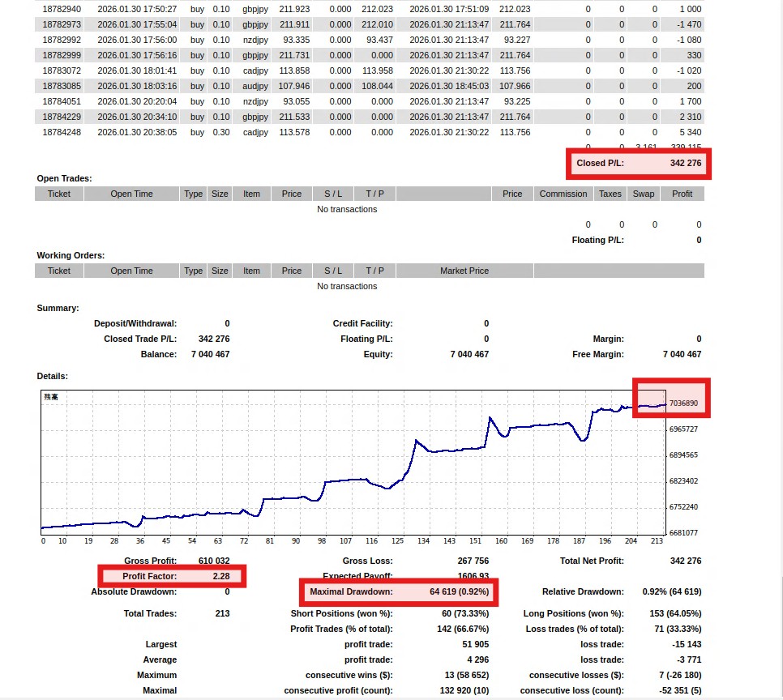Click the Free Margin label in Summary

tap(598, 354)
